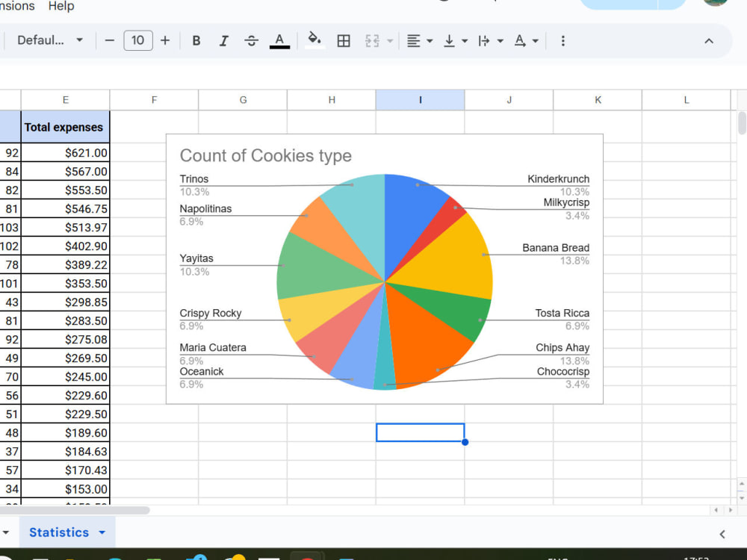747x560 pixels.
Task: Increase font size with the plus button
Action: [x=165, y=41]
